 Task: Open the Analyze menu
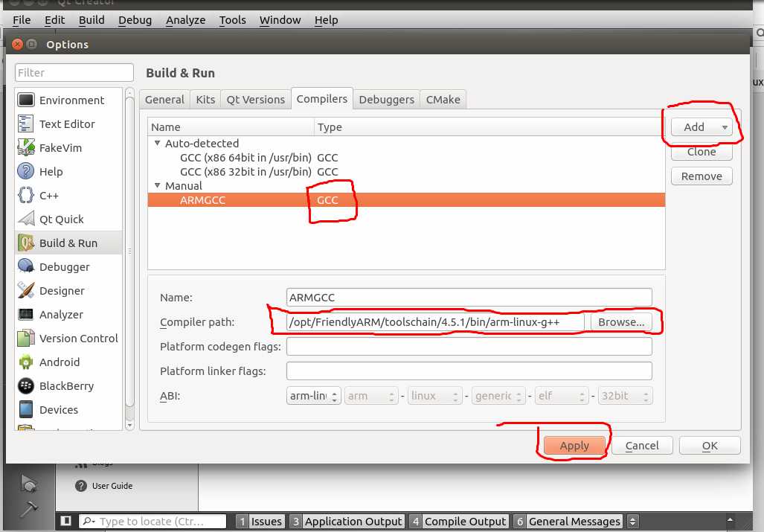(186, 20)
